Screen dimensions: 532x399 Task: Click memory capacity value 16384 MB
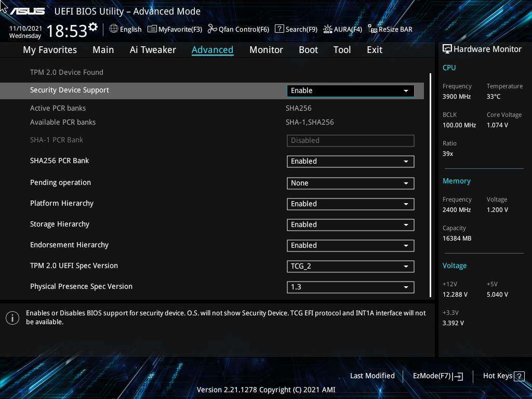coord(457,238)
